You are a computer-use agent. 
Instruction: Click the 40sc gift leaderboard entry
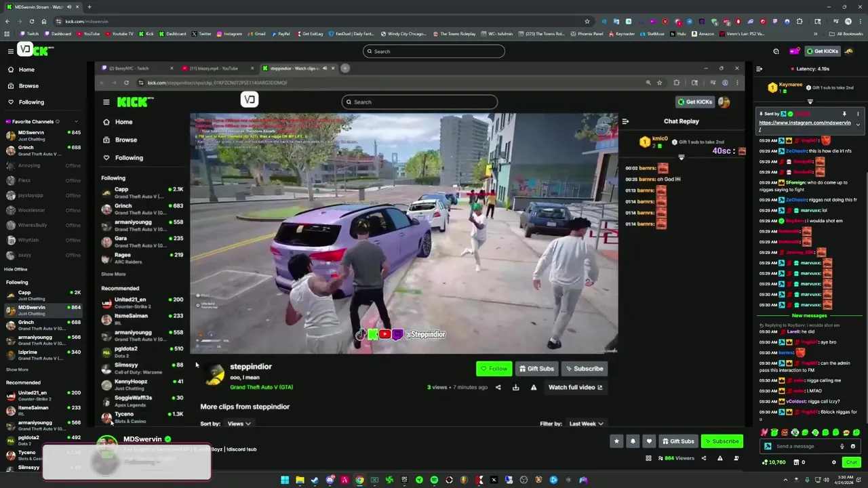point(728,151)
